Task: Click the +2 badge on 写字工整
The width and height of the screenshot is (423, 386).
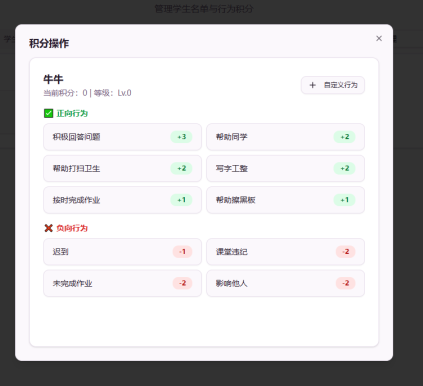Action: [345, 168]
